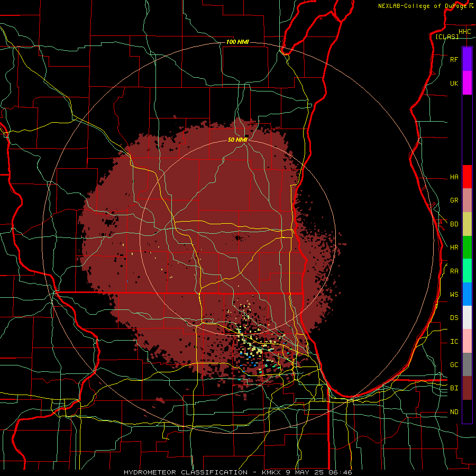Click the HHC product label
Screen dimensions: 476x476
click(x=464, y=32)
